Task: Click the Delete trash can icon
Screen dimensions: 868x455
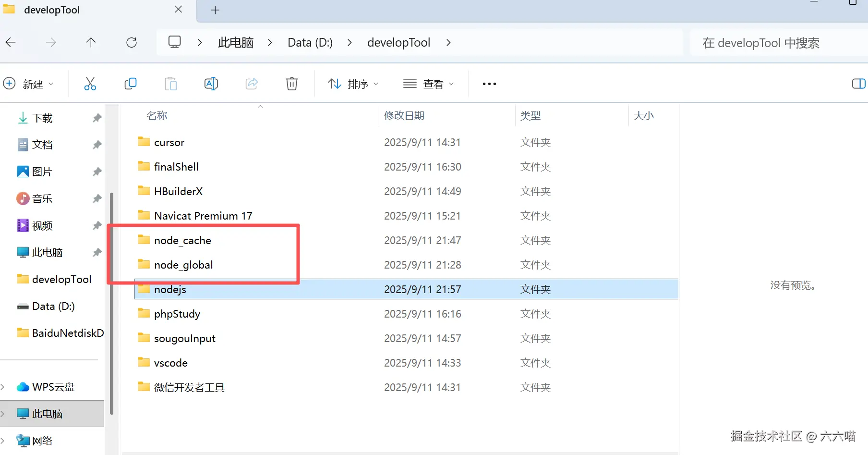Action: (292, 84)
